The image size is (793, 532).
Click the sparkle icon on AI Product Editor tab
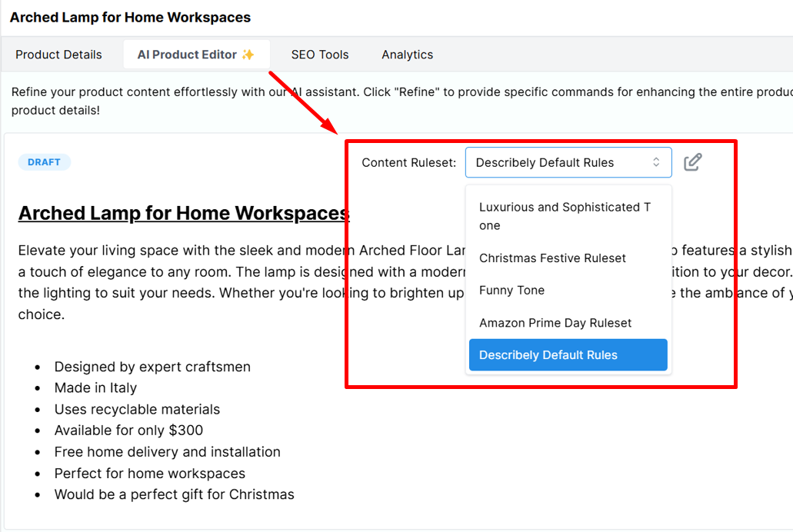pos(248,54)
